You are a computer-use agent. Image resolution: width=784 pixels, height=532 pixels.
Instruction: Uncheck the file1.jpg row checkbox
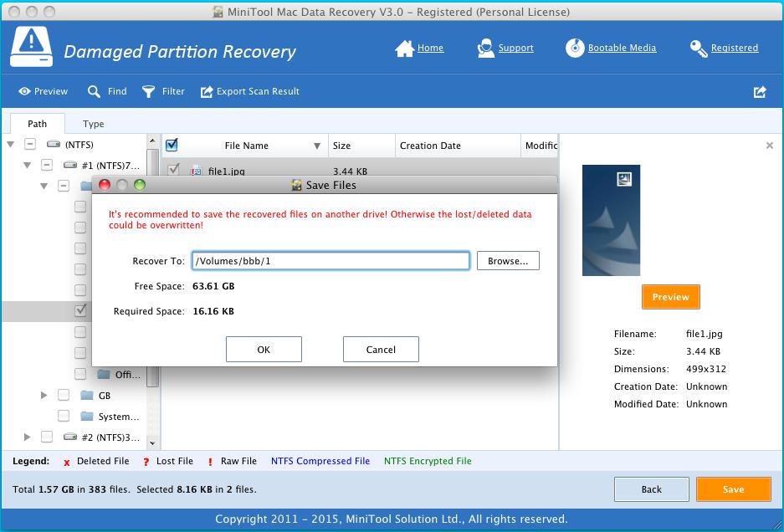coord(173,170)
